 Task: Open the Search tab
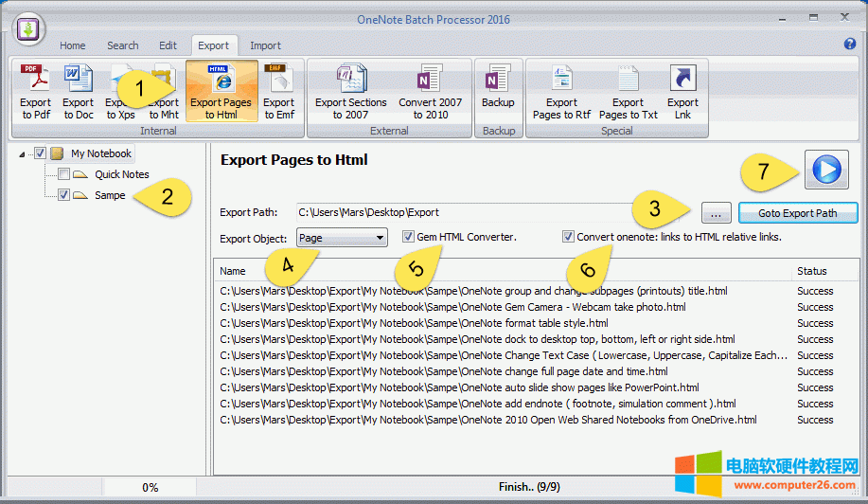[122, 45]
